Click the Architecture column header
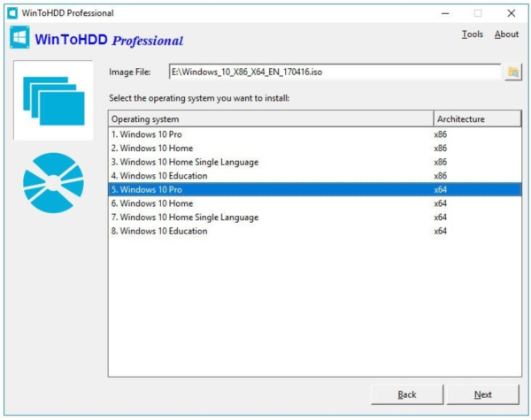This screenshot has height=420, width=531. (x=477, y=119)
